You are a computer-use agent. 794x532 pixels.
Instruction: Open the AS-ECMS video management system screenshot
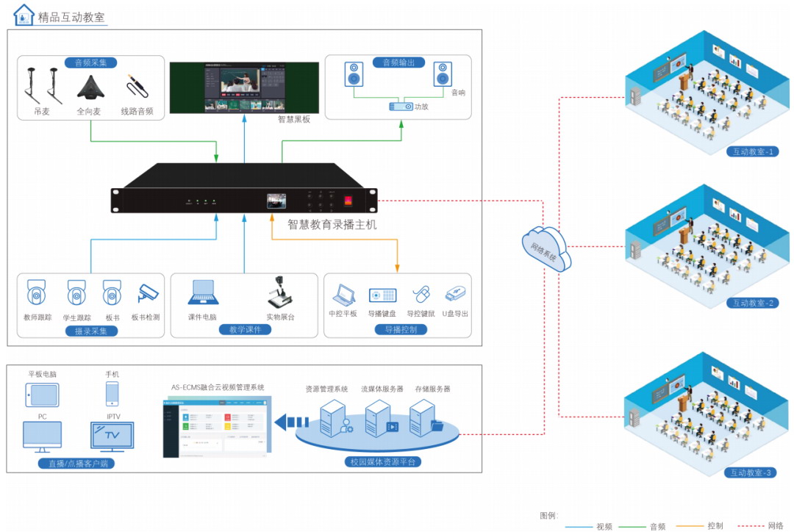216,427
